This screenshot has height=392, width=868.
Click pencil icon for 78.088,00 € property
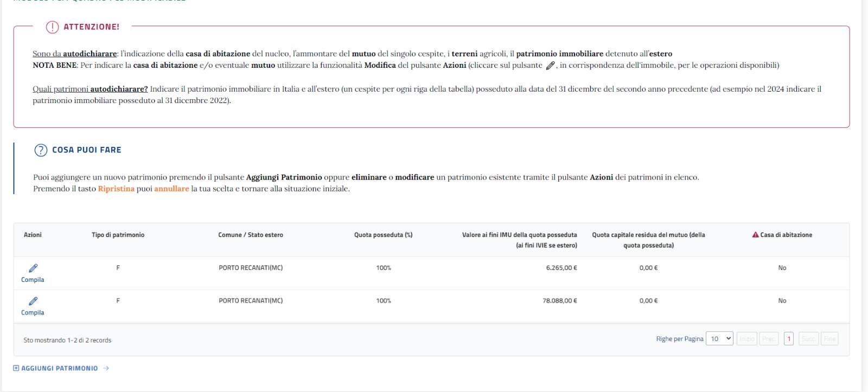pos(33,301)
